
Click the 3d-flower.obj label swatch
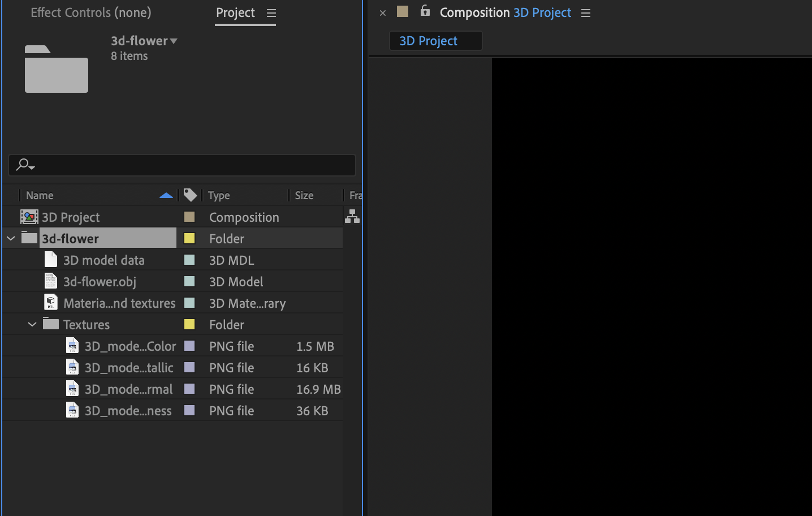189,281
